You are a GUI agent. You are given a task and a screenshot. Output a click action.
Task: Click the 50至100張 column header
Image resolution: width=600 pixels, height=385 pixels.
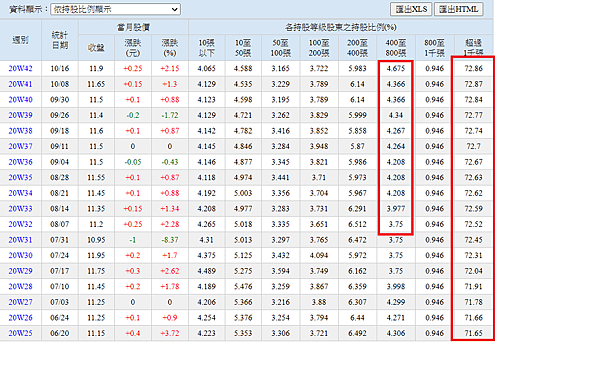pos(281,48)
